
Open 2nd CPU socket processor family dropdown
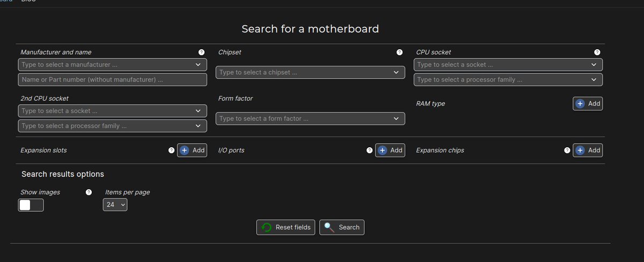tap(112, 126)
